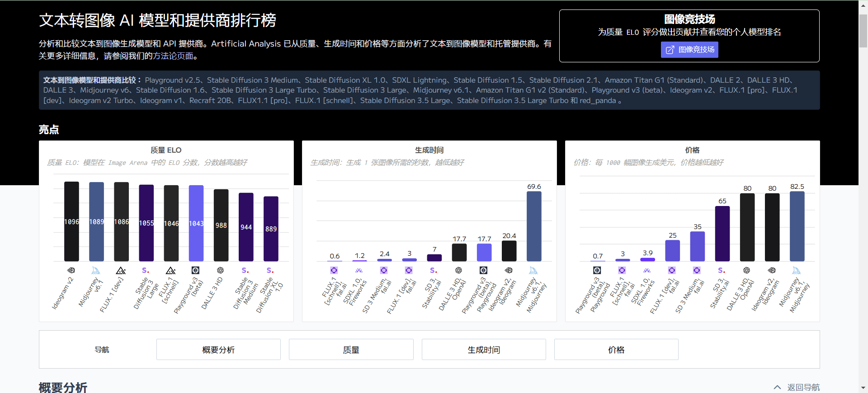Follow the 方法论页面 link
868x393 pixels.
[x=173, y=56]
